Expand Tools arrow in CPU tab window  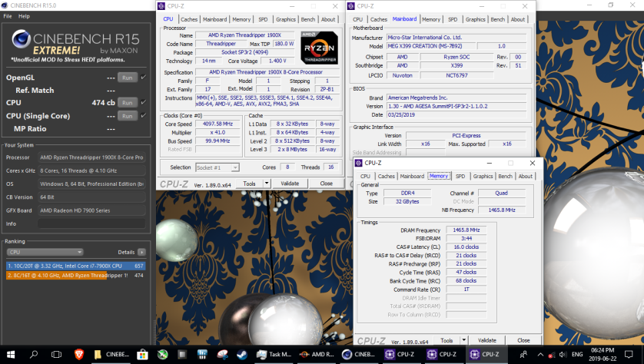pos(267,184)
